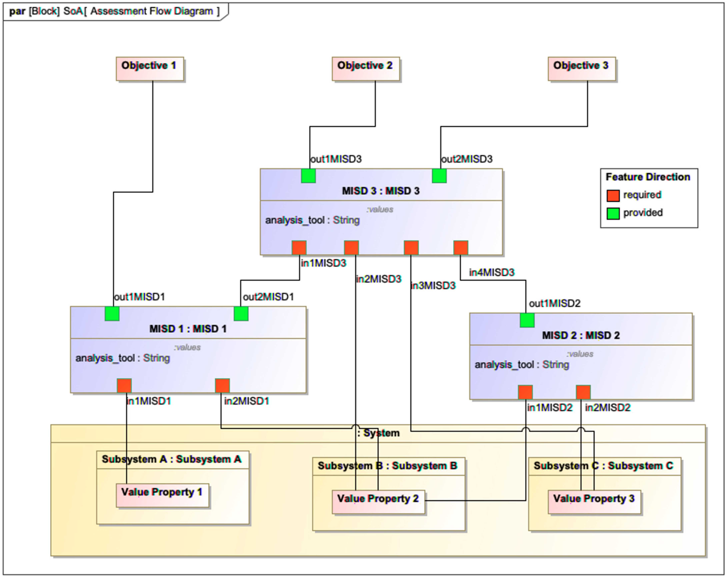Select the in1MISD3 red port
The width and height of the screenshot is (728, 578).
click(x=299, y=248)
